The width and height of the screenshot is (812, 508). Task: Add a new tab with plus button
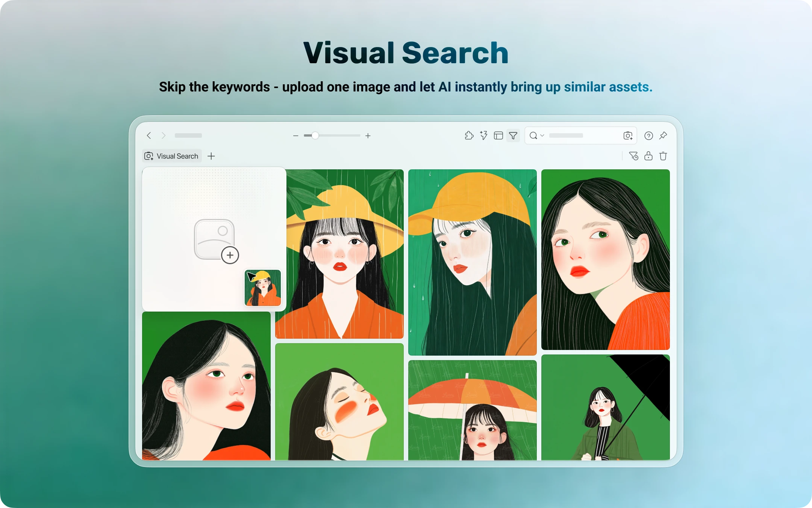[x=211, y=156]
